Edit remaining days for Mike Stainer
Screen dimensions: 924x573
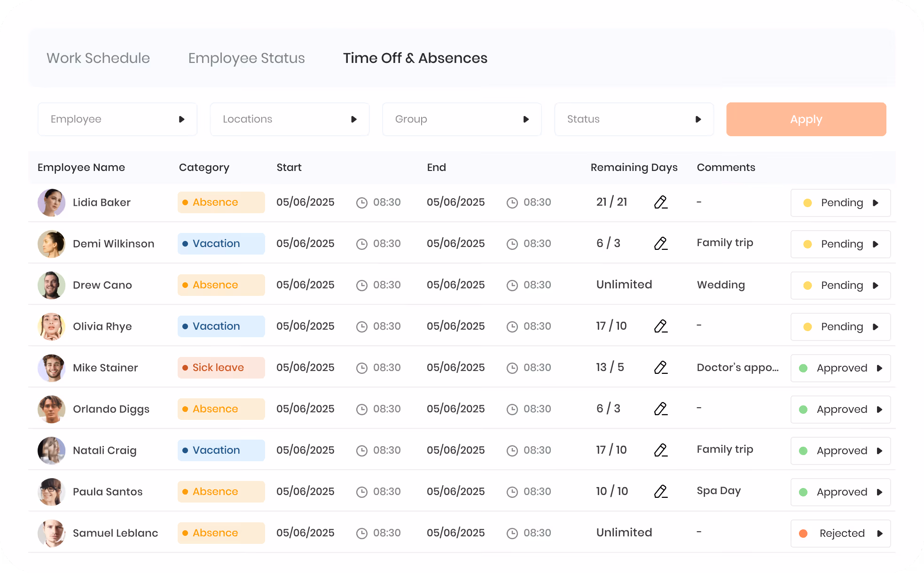tap(661, 368)
